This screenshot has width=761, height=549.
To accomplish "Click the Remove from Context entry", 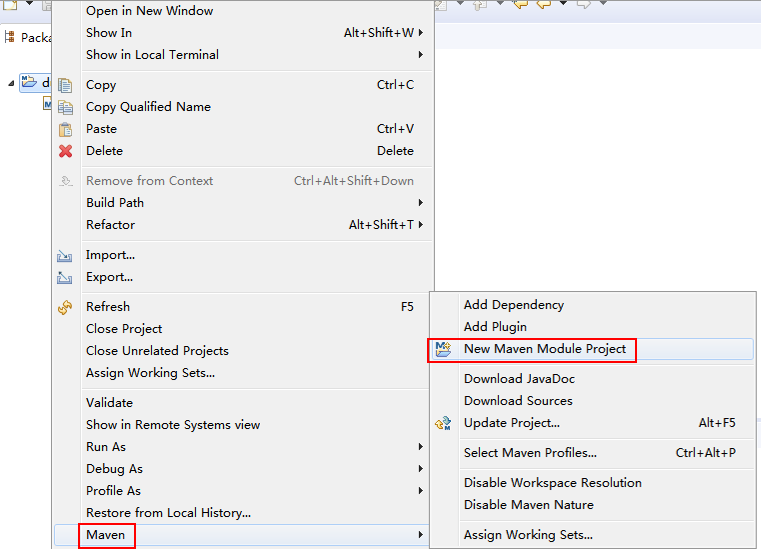I will [243, 181].
